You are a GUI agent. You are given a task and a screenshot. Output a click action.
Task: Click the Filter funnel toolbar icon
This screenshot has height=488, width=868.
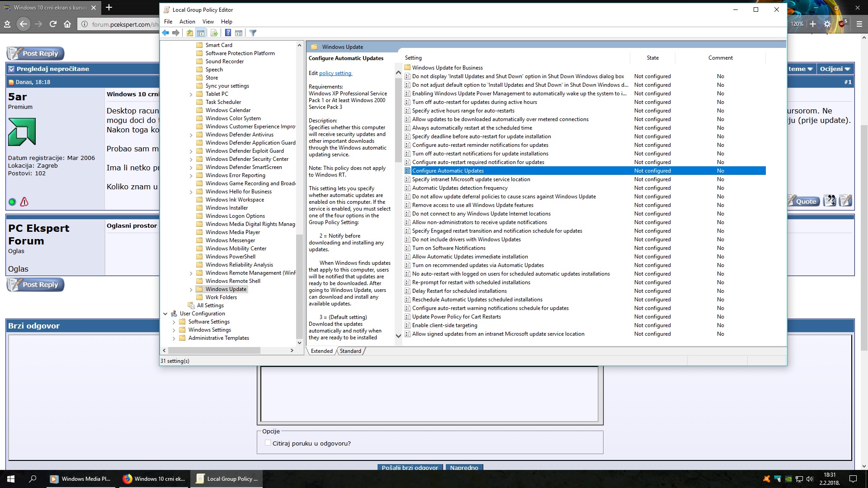click(253, 33)
